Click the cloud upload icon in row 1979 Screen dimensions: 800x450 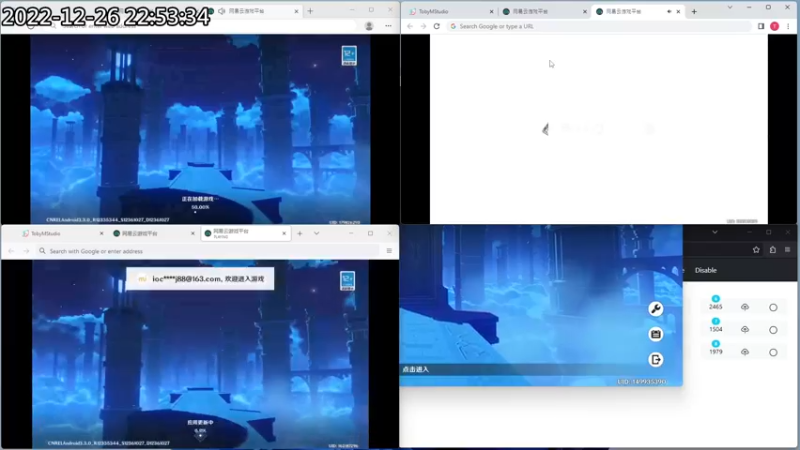(x=745, y=352)
